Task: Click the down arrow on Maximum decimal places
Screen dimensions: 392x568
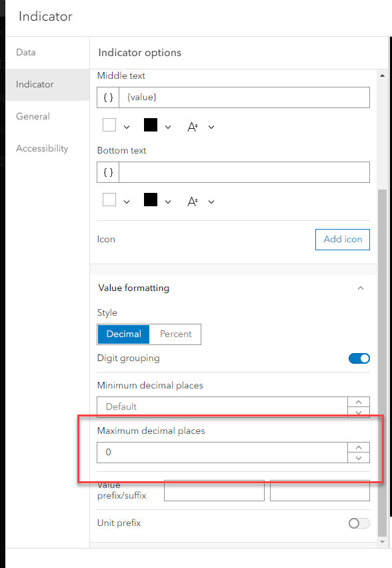Action: point(358,457)
